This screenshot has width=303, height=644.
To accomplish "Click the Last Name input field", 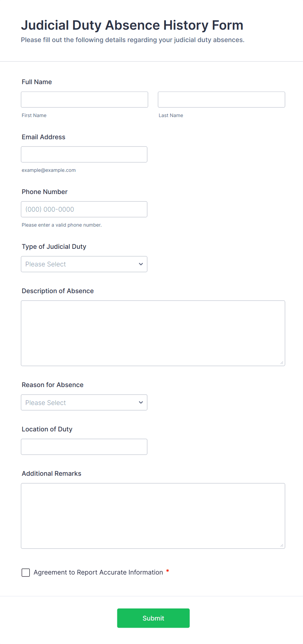I will tap(221, 99).
